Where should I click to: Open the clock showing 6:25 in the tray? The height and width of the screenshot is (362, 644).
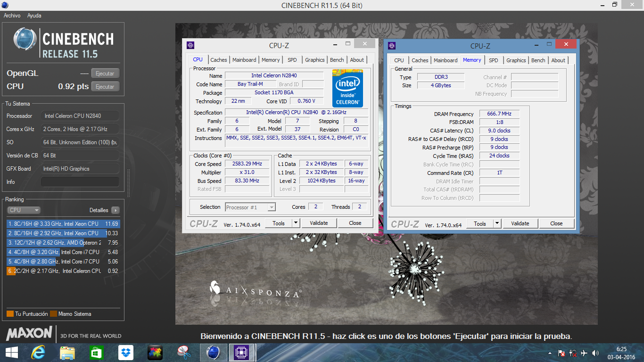pyautogui.click(x=620, y=353)
